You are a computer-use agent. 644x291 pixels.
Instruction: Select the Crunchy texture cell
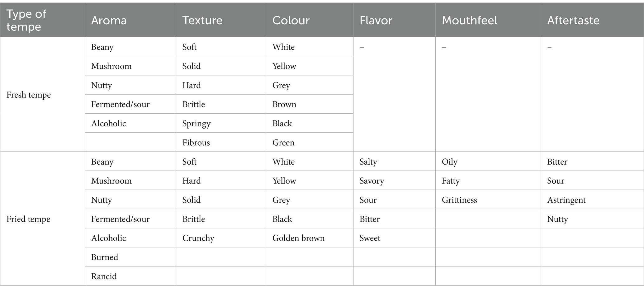pyautogui.click(x=221, y=238)
